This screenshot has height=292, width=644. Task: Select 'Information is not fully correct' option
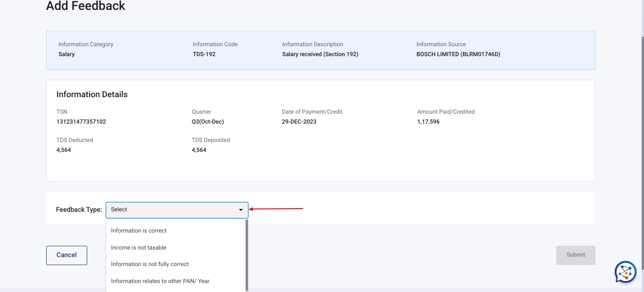[150, 264]
